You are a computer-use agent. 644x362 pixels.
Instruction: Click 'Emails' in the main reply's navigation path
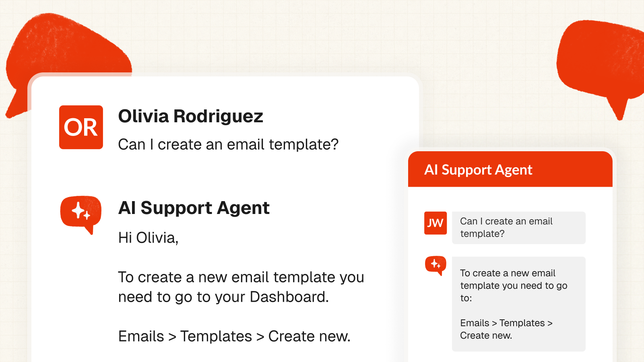[x=141, y=336]
